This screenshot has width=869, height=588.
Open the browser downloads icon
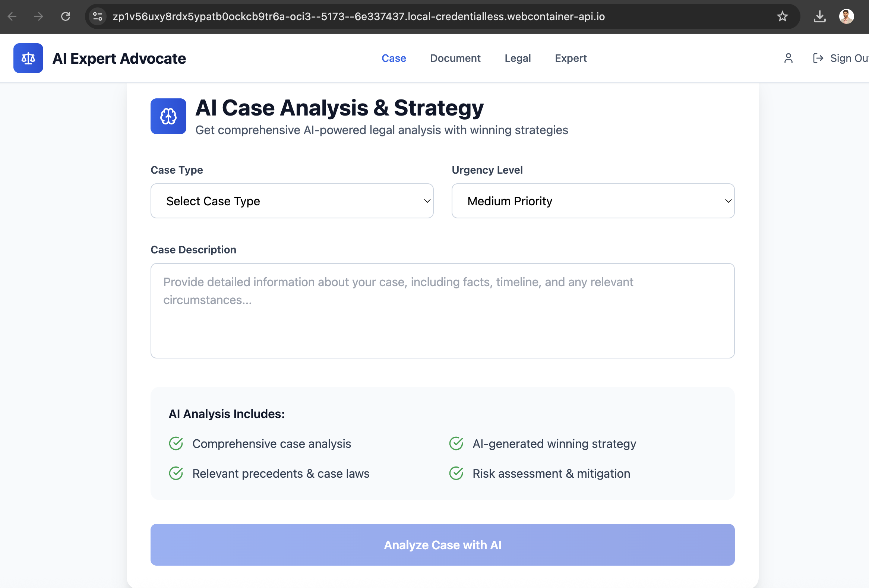tap(819, 16)
